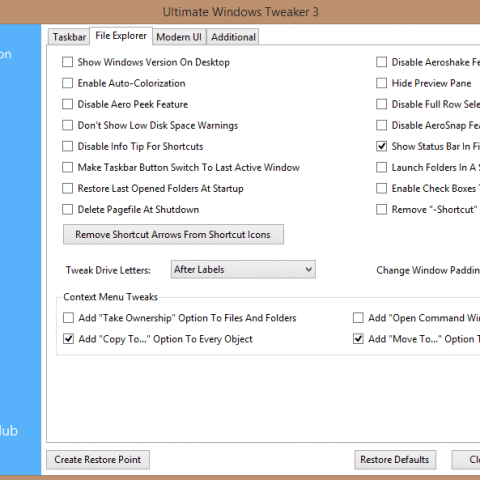Enable Delete Pagefile At Shutdown
The width and height of the screenshot is (480, 480).
(68, 209)
